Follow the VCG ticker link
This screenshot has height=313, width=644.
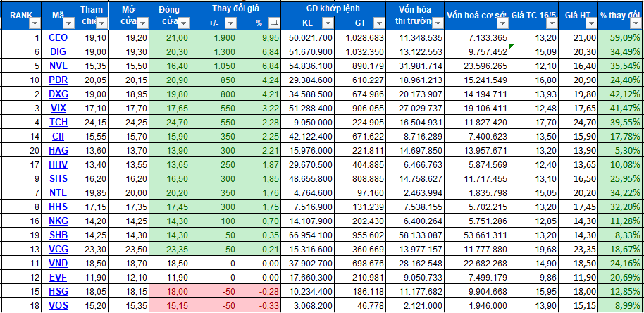[58, 249]
